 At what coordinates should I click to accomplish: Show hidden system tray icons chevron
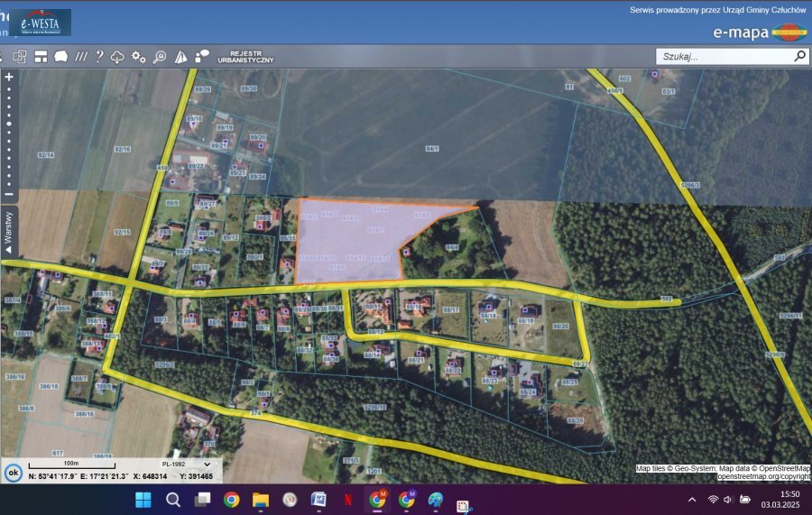[692, 500]
